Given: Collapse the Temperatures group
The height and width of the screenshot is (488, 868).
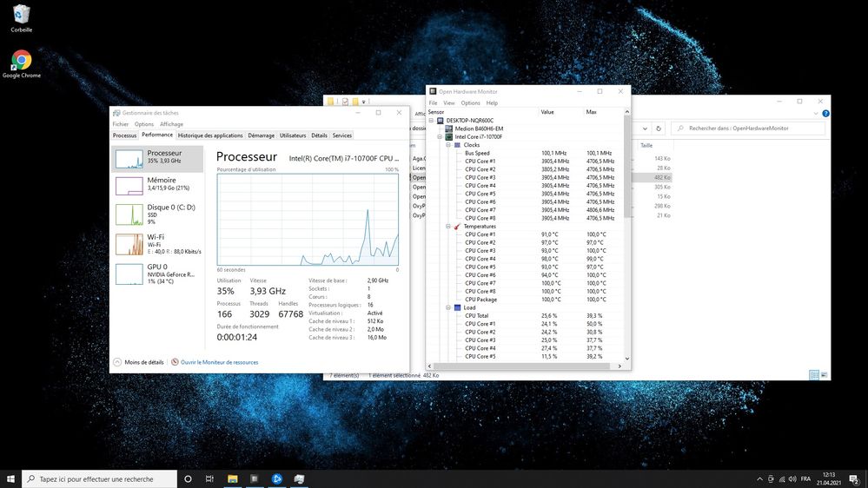Looking at the screenshot, I should (448, 227).
